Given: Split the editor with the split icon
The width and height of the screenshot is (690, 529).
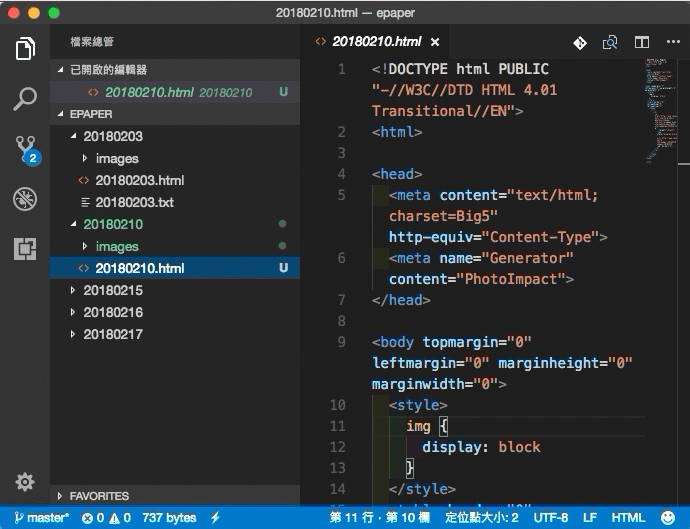Looking at the screenshot, I should [x=642, y=42].
